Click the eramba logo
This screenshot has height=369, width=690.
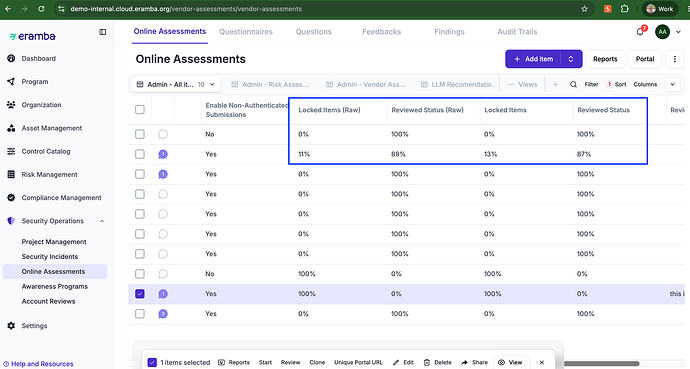coord(33,36)
